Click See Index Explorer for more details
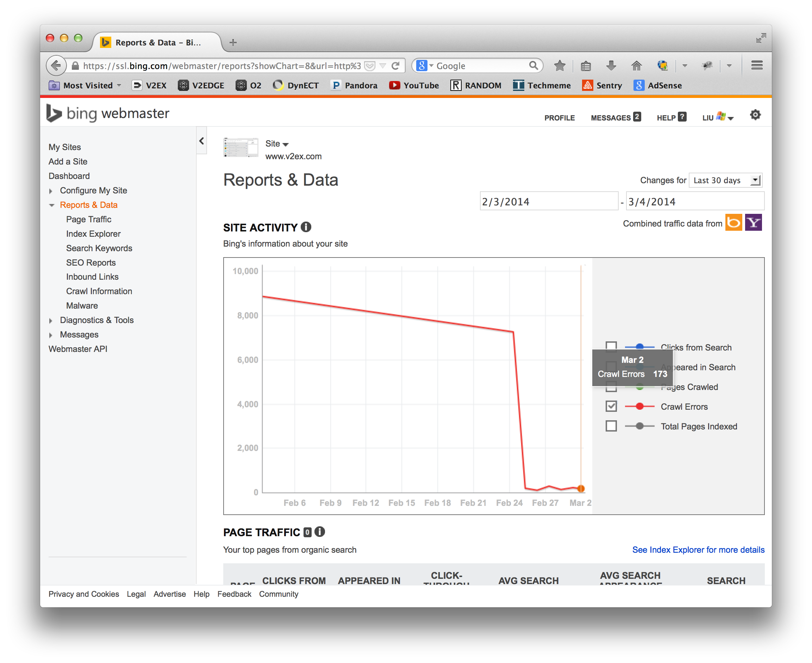 [x=698, y=550]
